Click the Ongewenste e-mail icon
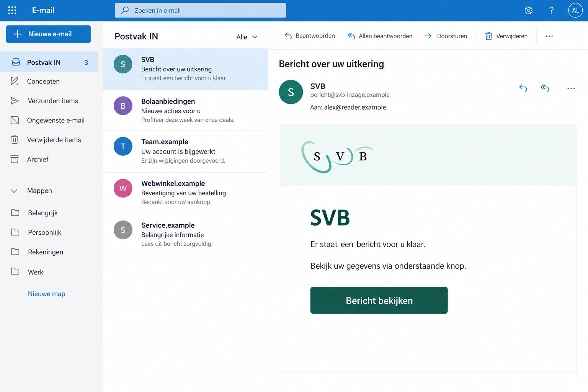This screenshot has width=588, height=392. 15,120
